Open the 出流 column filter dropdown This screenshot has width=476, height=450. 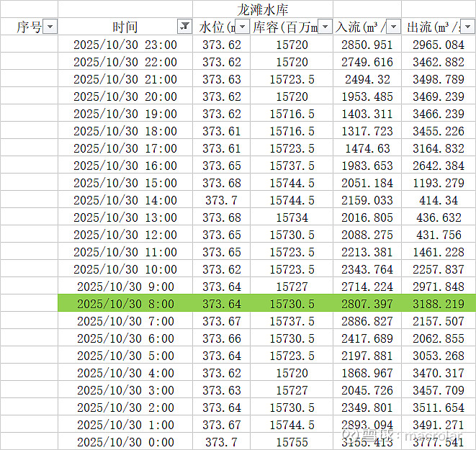click(468, 27)
